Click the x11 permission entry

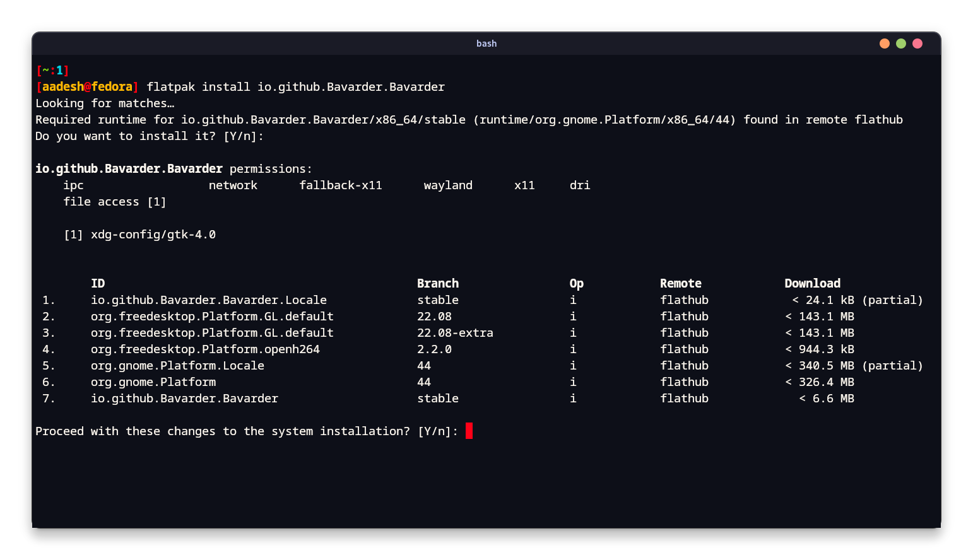tap(524, 185)
